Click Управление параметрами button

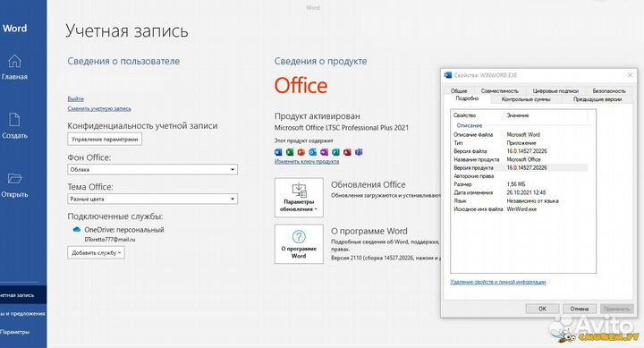(105, 140)
